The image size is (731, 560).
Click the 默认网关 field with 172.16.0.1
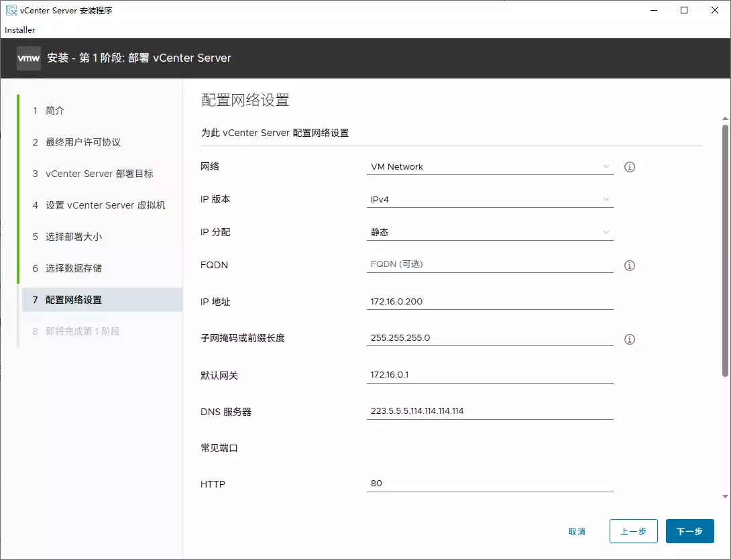click(x=490, y=375)
